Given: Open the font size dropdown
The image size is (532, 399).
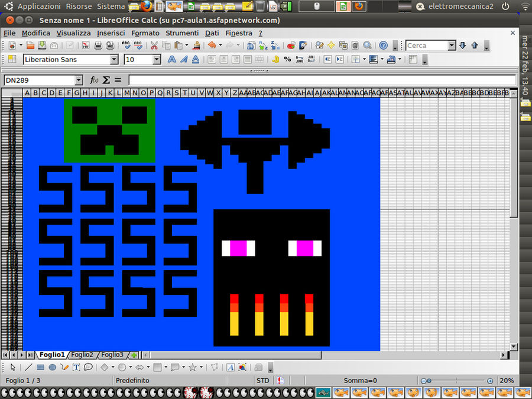Looking at the screenshot, I should point(157,59).
